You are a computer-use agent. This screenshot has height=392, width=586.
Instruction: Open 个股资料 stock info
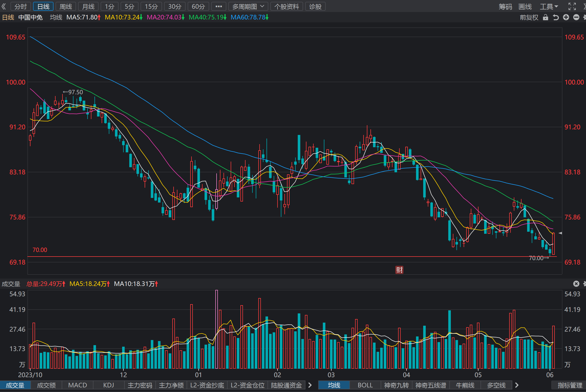(x=287, y=6)
